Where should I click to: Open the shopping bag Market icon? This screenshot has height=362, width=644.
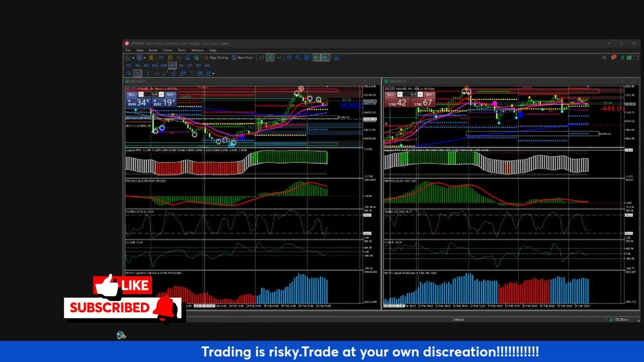(170, 58)
